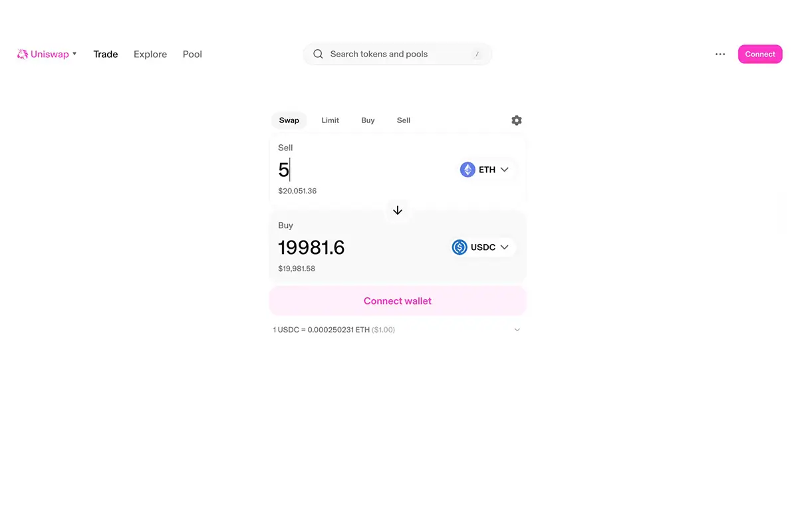Open the Uniswap menu dropdown arrow

74,54
